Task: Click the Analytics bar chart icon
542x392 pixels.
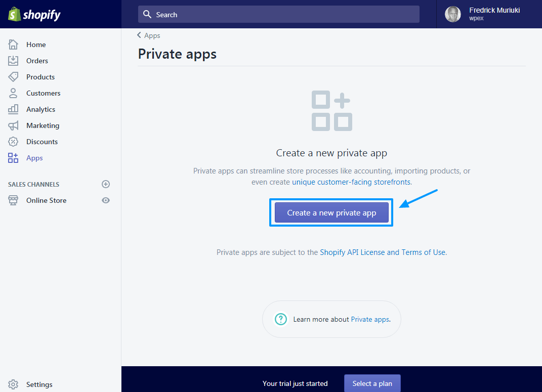Action: pyautogui.click(x=13, y=109)
